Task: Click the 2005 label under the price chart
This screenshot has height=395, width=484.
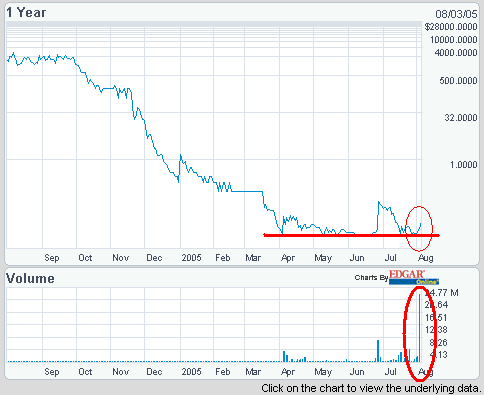Action: tap(192, 258)
